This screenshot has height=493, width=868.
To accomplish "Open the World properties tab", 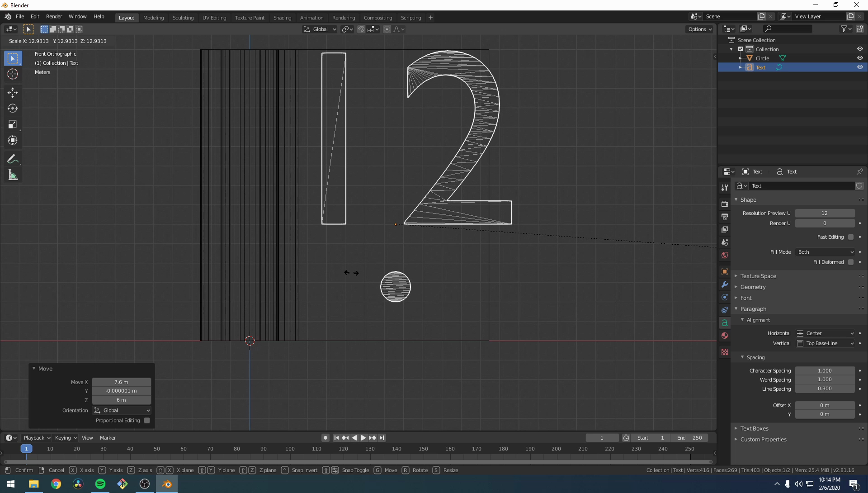I will 725,255.
